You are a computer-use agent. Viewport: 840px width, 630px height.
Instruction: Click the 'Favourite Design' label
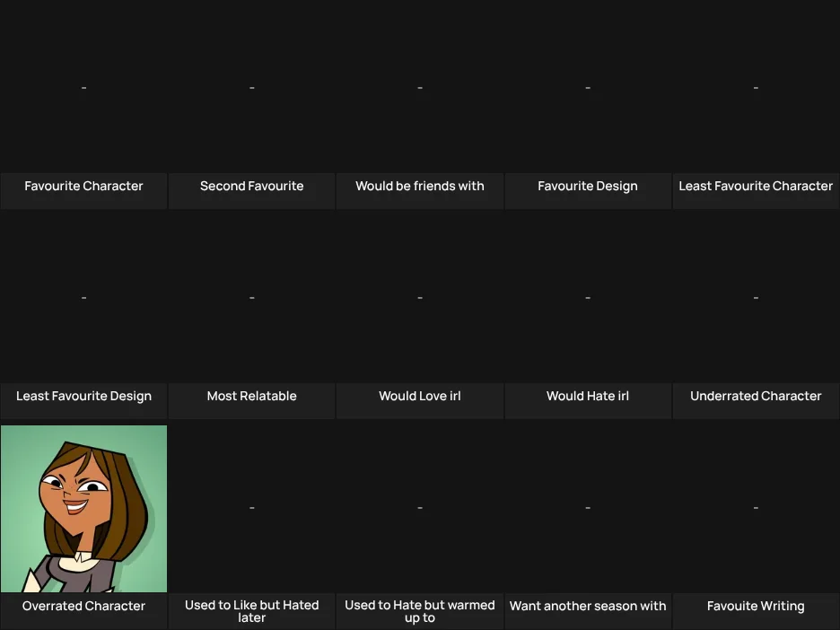coord(588,186)
